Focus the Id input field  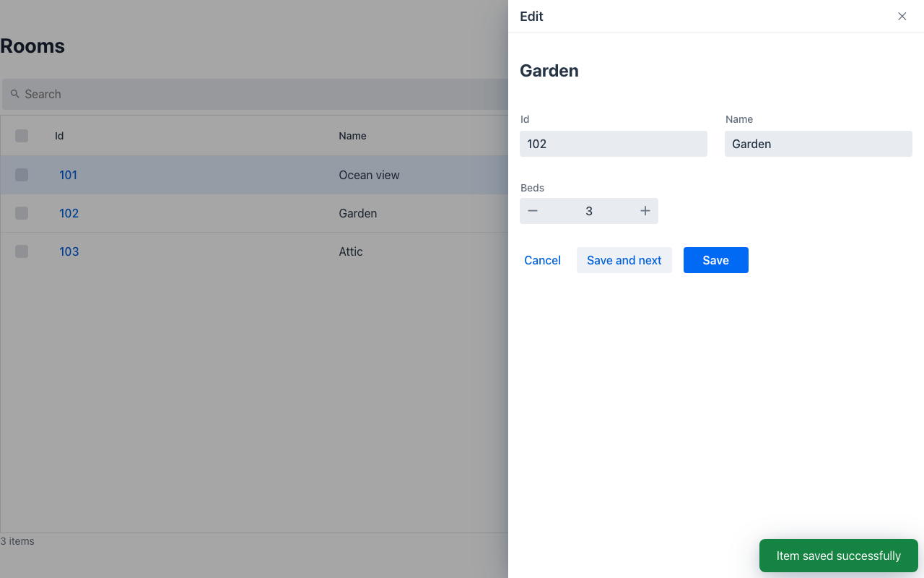click(614, 144)
